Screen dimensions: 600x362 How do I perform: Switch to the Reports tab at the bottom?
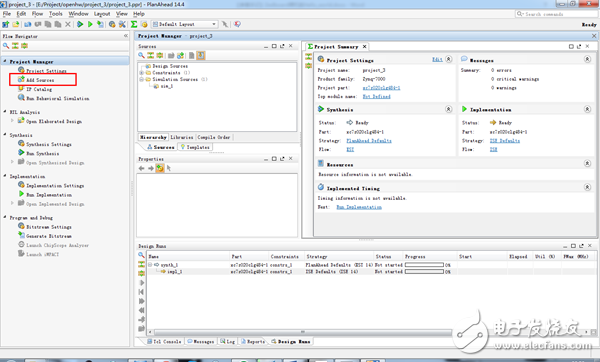(x=253, y=341)
